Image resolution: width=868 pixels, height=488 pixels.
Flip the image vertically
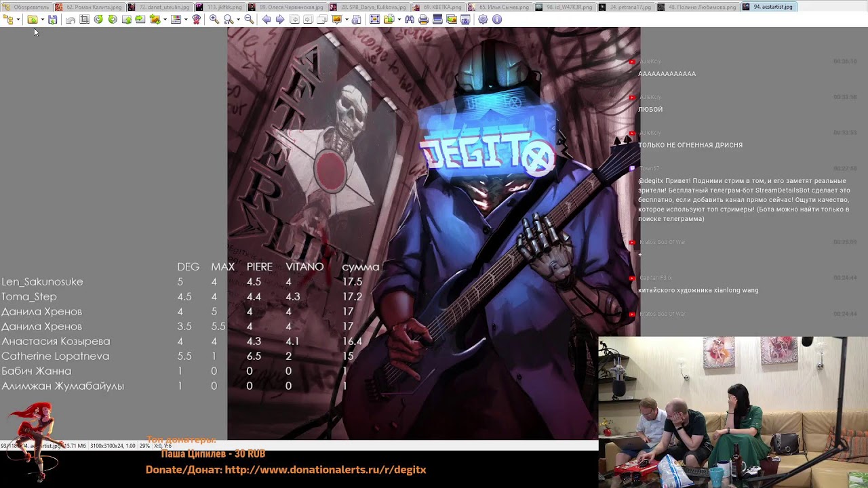127,20
